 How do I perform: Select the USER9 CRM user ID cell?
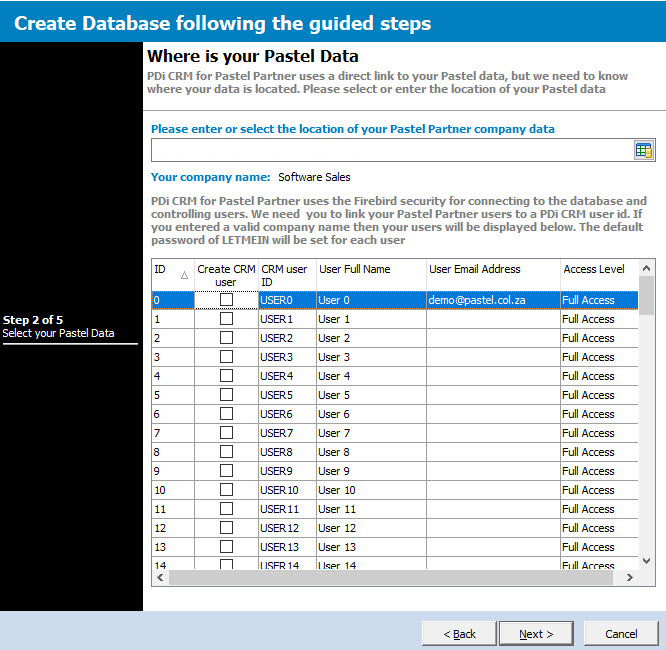point(287,470)
